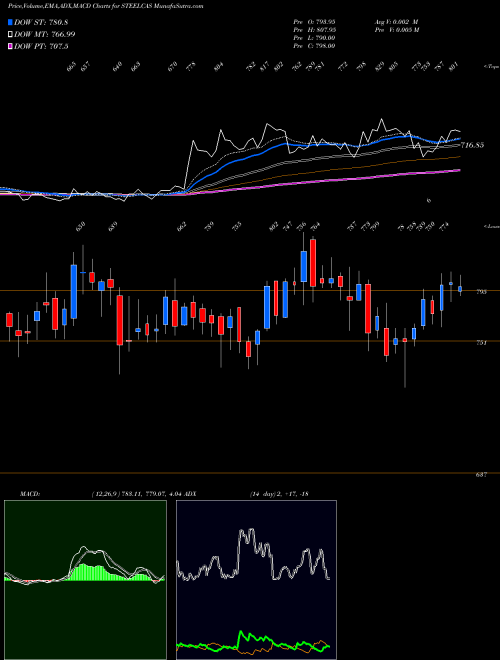Click the 'MACD:' indicator label
The height and width of the screenshot is (660, 500).
[x=29, y=494]
